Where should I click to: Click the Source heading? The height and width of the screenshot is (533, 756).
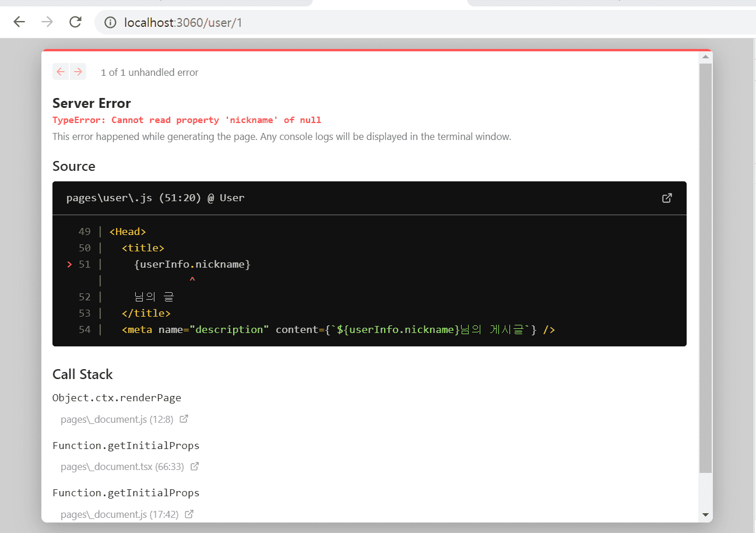(74, 166)
